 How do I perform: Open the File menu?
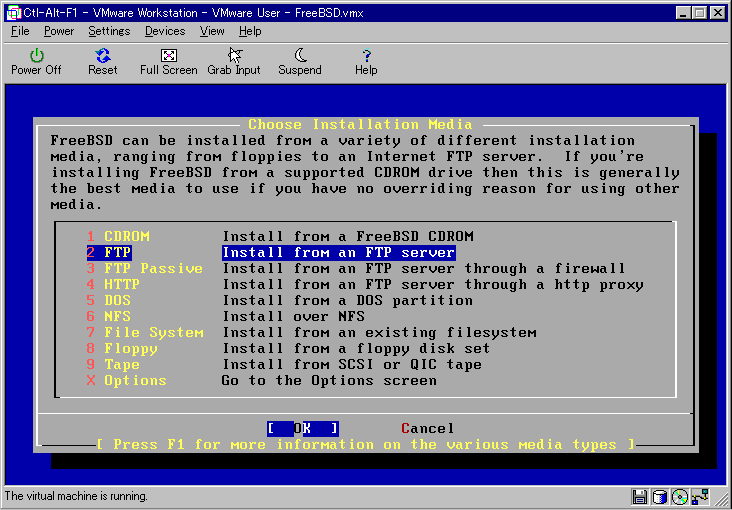[x=20, y=31]
